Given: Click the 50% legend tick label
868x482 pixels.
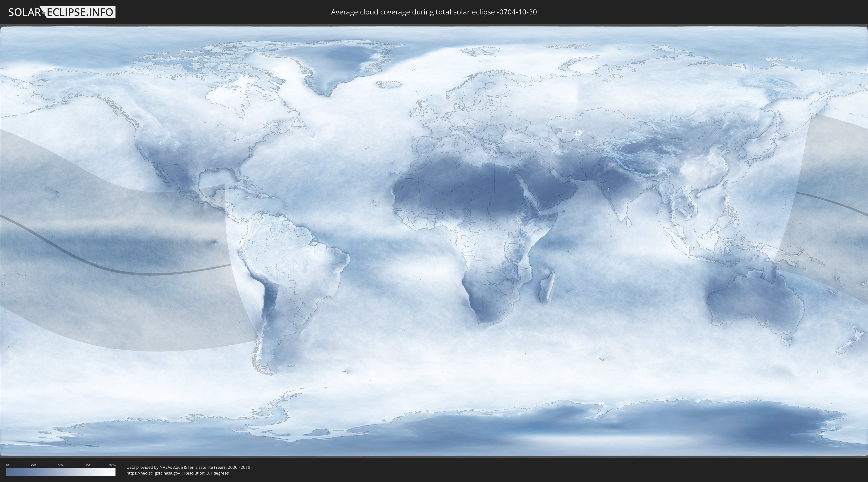Looking at the screenshot, I should (x=61, y=465).
